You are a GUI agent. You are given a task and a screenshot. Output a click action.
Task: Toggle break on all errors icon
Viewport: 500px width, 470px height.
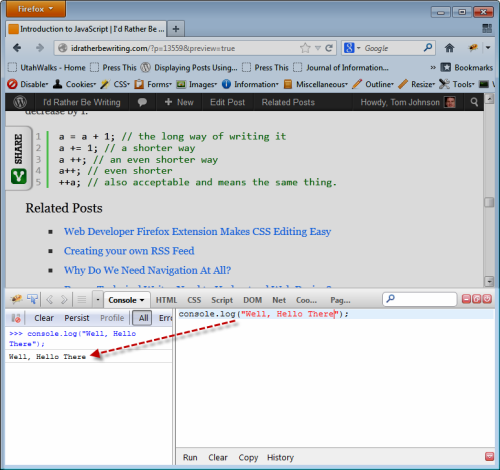[x=16, y=318]
